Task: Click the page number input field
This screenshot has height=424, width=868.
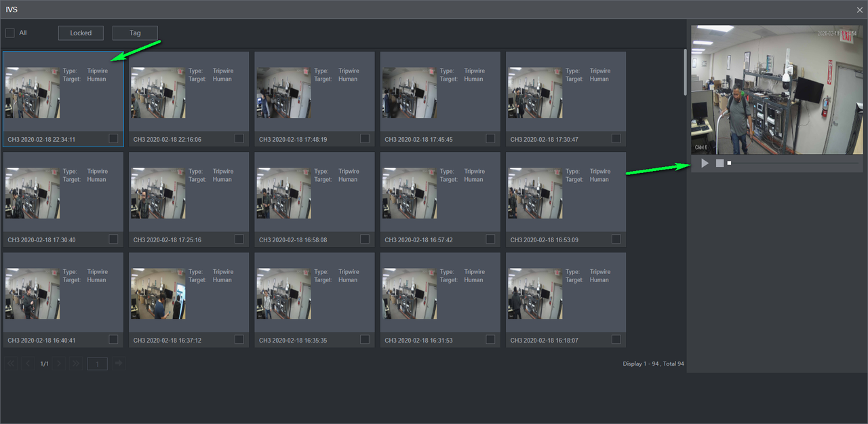Action: click(97, 364)
